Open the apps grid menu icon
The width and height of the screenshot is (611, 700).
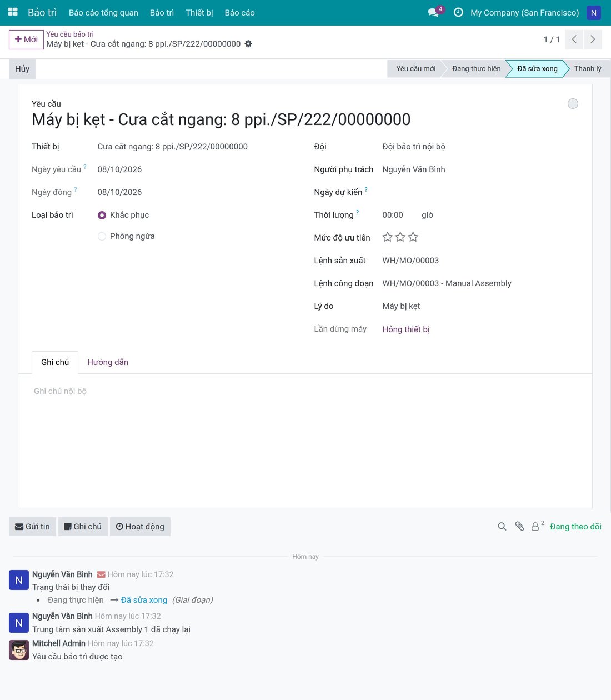pos(13,12)
